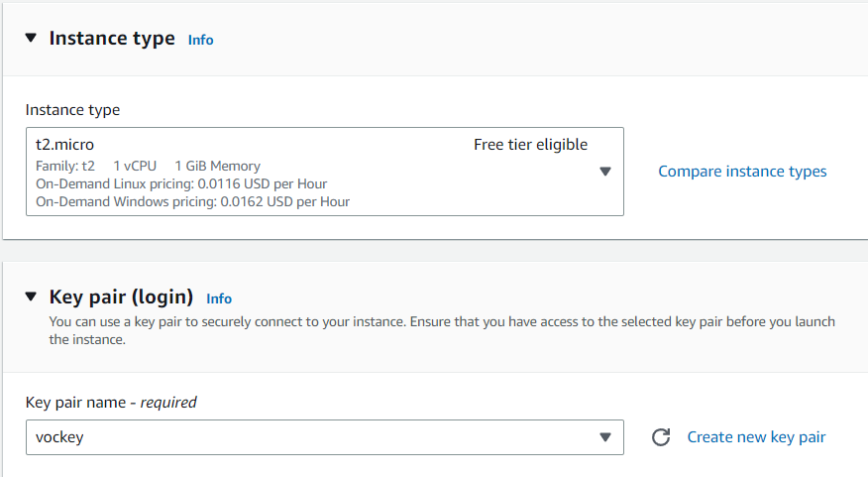Open the vockey key pair dropdown
This screenshot has width=868, height=477.
pos(297,437)
